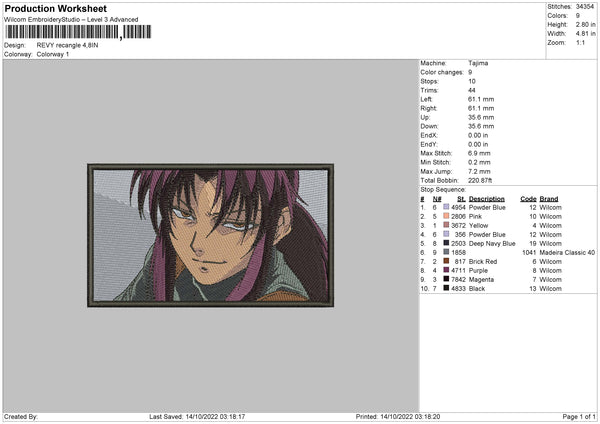Click the Zoom value 1:1

pos(580,42)
